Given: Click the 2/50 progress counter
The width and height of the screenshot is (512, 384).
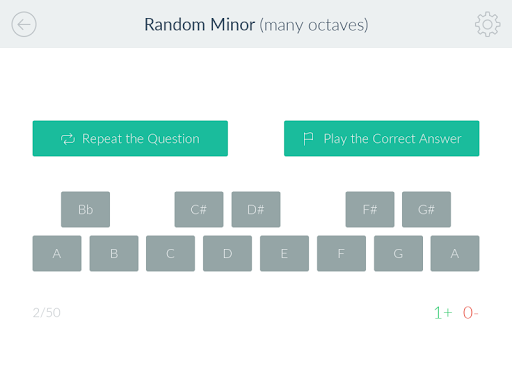Looking at the screenshot, I should [x=47, y=313].
